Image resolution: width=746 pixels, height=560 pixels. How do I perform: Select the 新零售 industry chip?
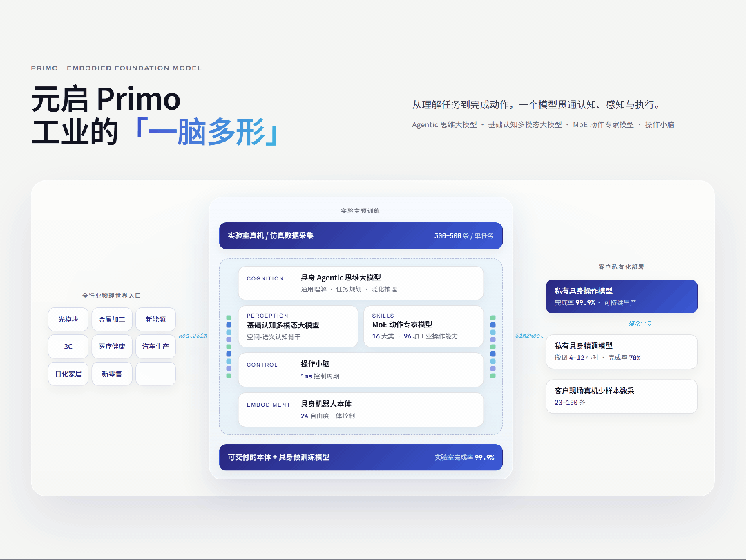click(112, 374)
